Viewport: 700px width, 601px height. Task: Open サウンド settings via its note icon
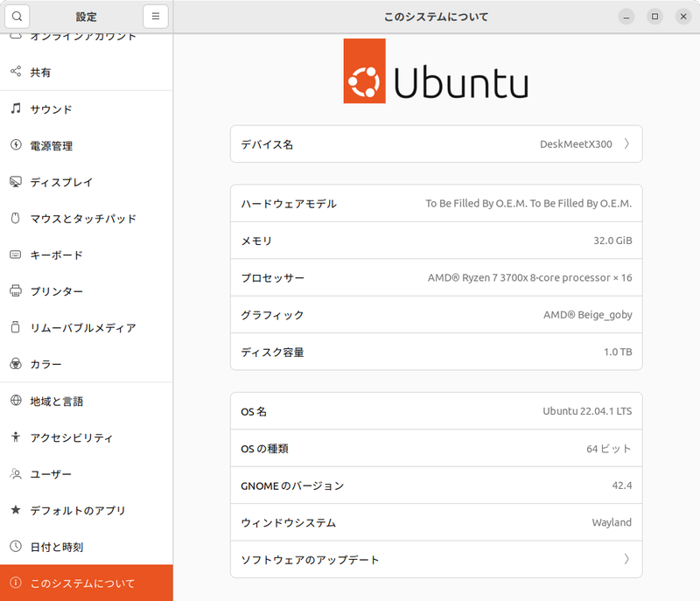(x=16, y=108)
